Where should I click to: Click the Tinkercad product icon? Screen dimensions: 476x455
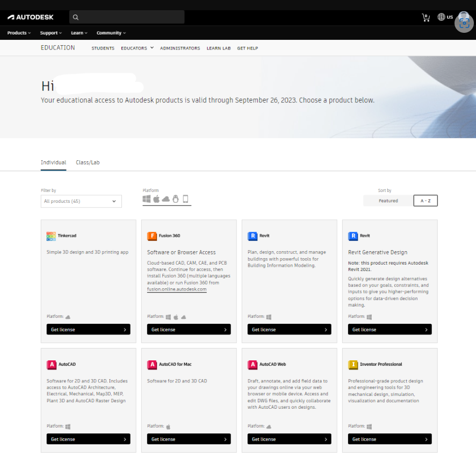51,236
